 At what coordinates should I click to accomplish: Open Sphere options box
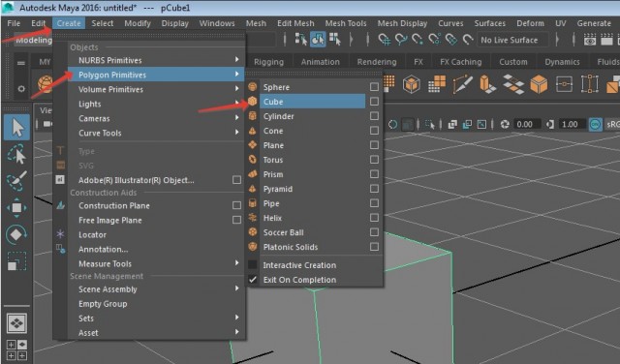point(374,86)
